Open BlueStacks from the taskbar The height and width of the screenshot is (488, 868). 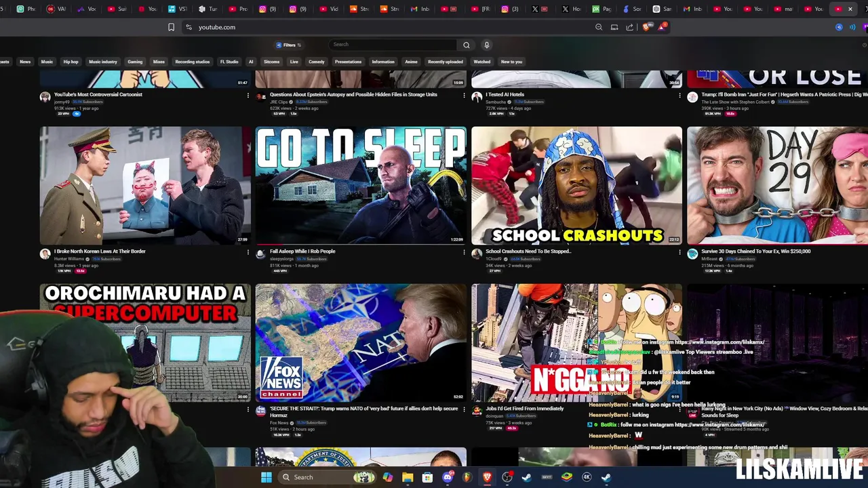[567, 477]
